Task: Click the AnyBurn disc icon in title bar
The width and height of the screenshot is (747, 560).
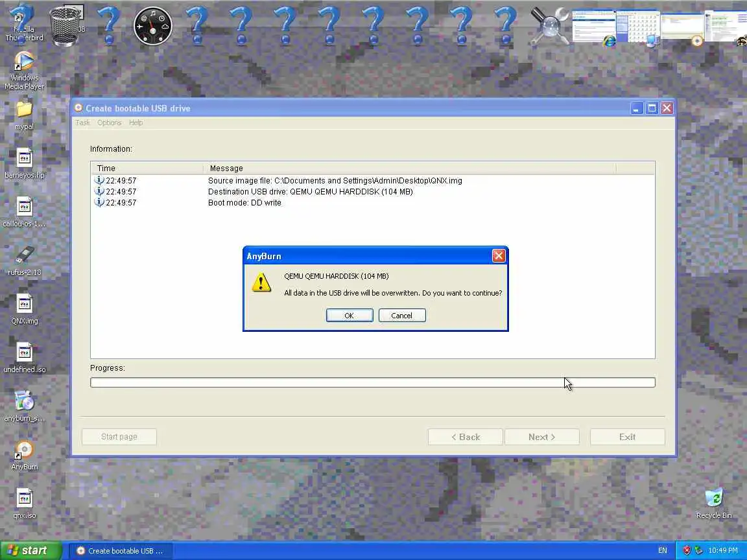Action: click(78, 108)
